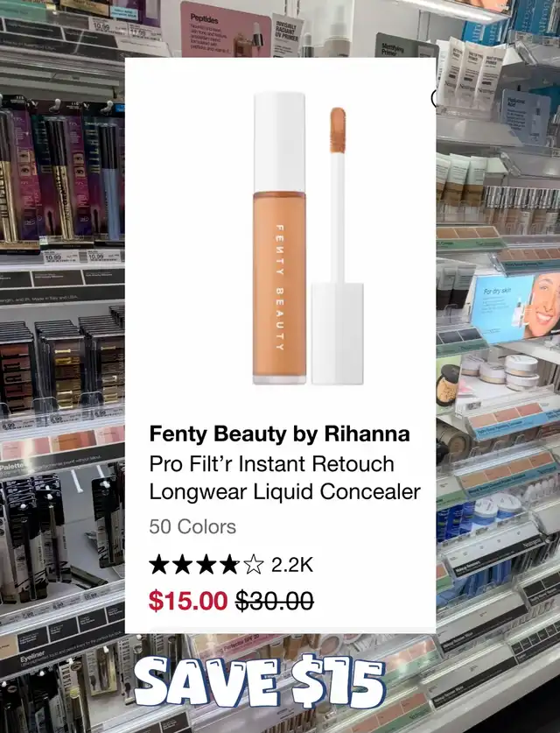Viewport: 560px width, 733px height.
Task: Click the SAVE $15 caption sticker
Action: [259, 680]
